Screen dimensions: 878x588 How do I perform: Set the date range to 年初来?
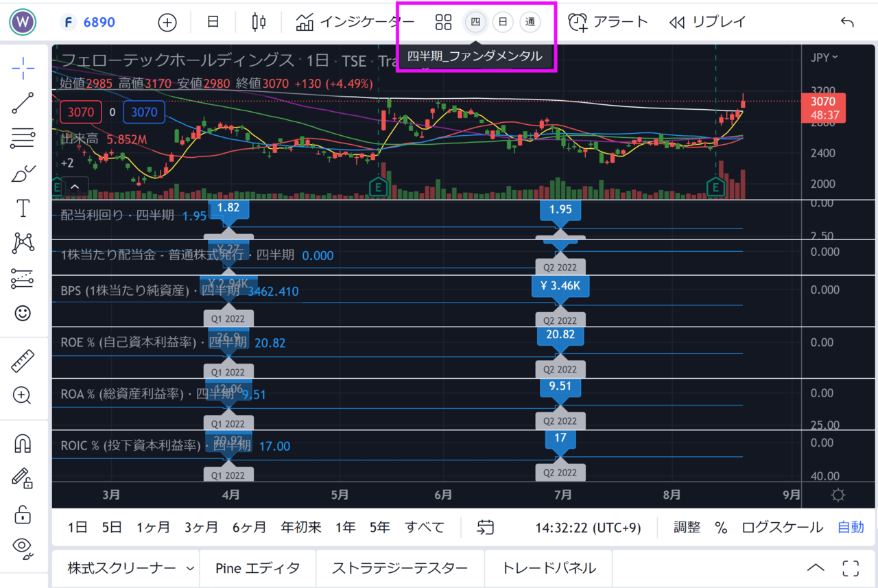coord(301,528)
